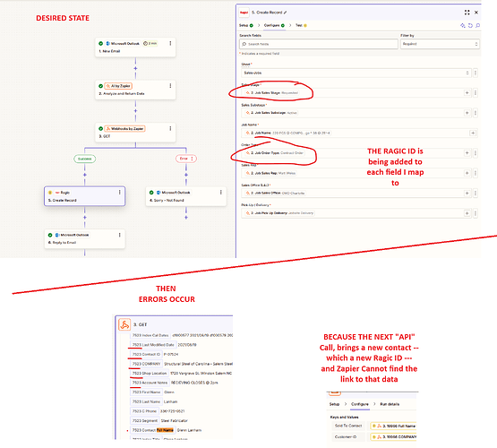Add data to Sales Rep field plus
Screen dimensions: 497x448
(x=467, y=173)
